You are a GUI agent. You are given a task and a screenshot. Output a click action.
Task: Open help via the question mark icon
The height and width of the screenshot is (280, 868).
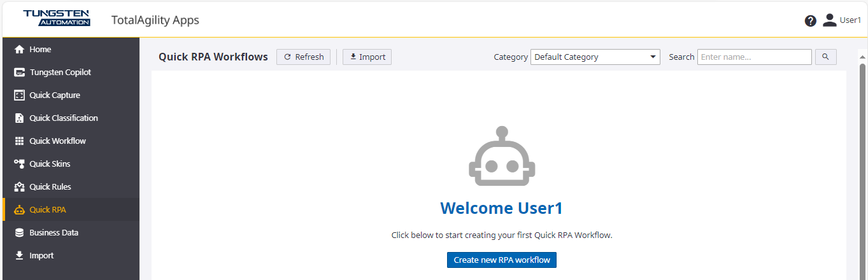811,21
